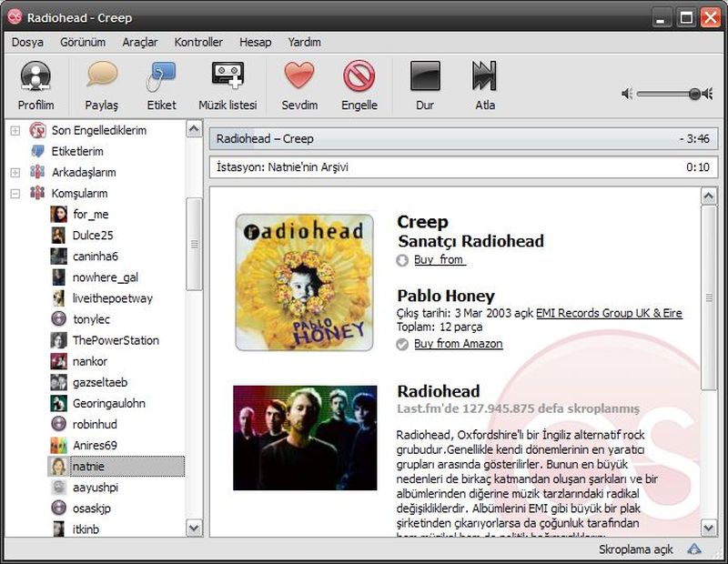Open the Profilim profile icon
The height and width of the screenshot is (564, 728).
(x=35, y=76)
